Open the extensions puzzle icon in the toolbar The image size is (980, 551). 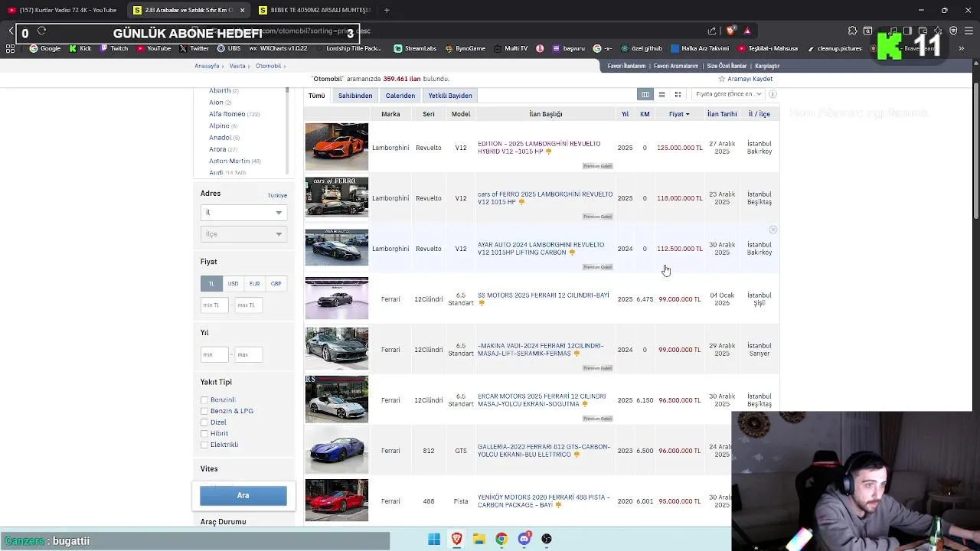[852, 31]
